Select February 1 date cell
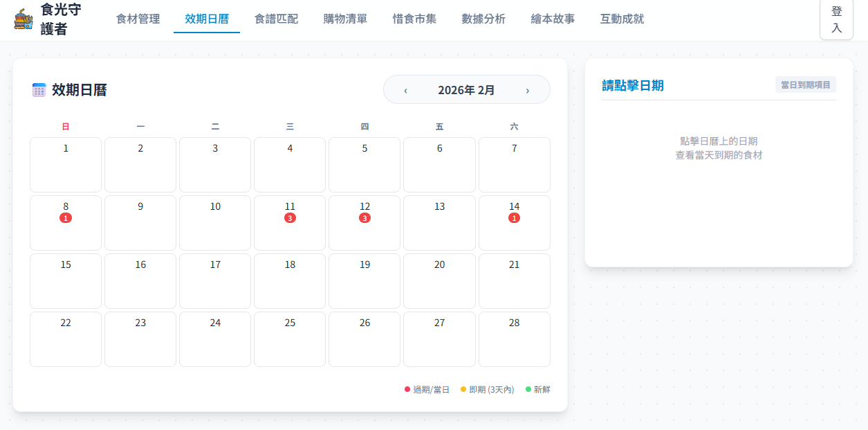This screenshot has width=868, height=430. click(x=66, y=164)
